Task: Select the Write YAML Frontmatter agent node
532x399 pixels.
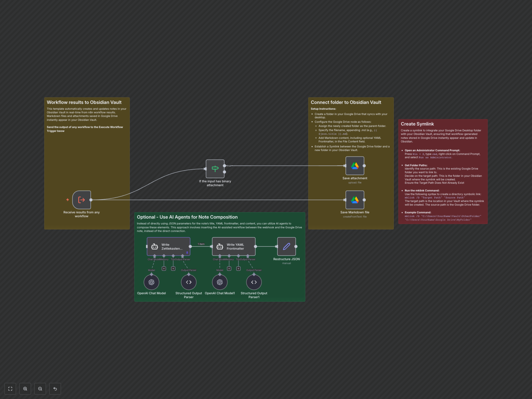Action: 234,246
